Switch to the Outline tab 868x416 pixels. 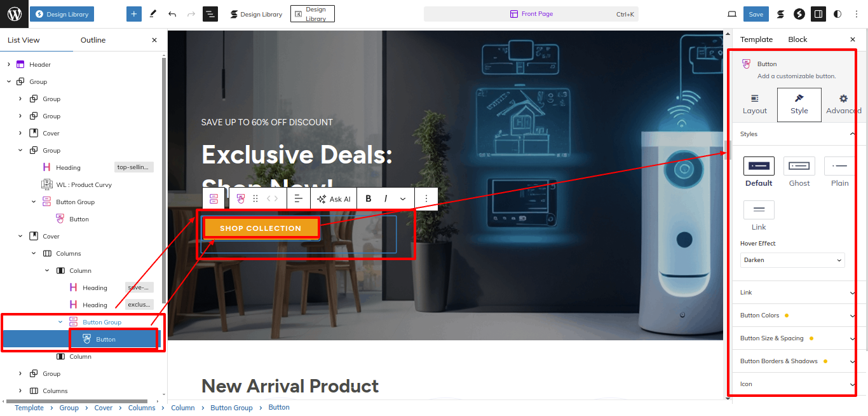point(93,40)
